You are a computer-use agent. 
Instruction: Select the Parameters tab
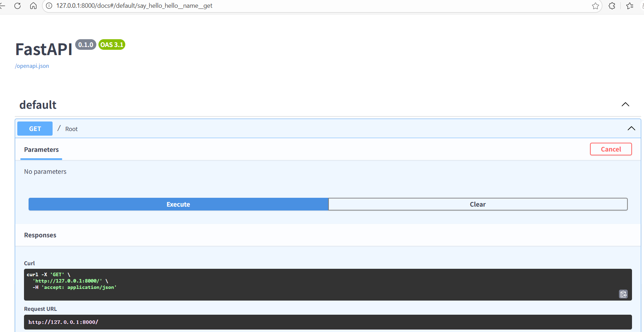point(41,150)
